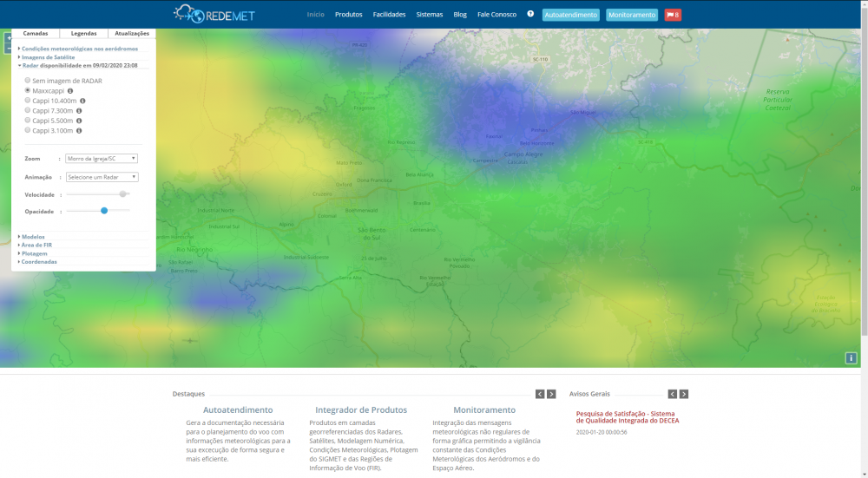Image resolution: width=868 pixels, height=478 pixels.
Task: Click the Autoatendimento button
Action: pyautogui.click(x=570, y=15)
